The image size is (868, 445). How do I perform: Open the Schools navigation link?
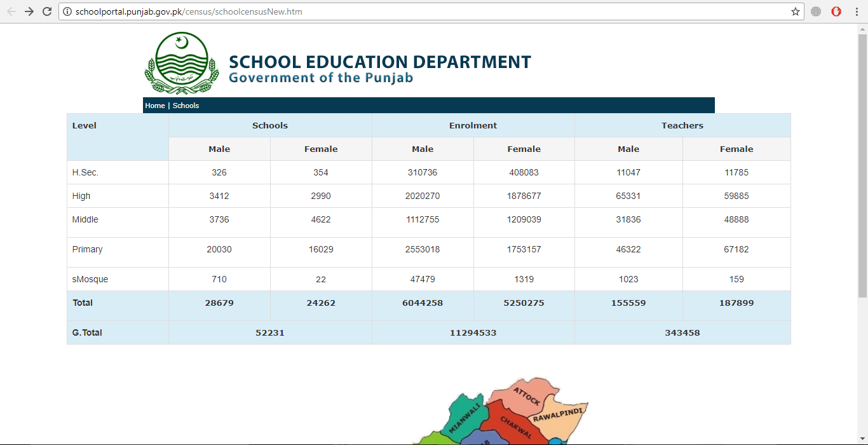tap(186, 106)
